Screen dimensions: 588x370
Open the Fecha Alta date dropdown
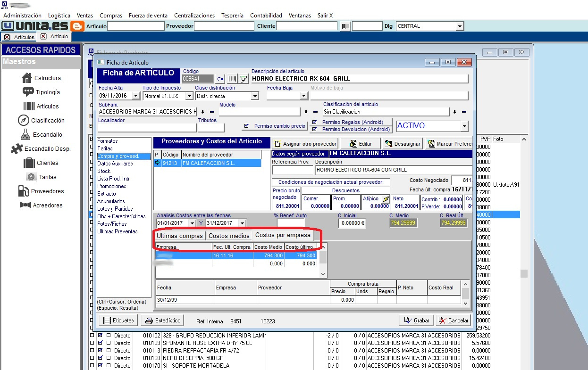(136, 96)
